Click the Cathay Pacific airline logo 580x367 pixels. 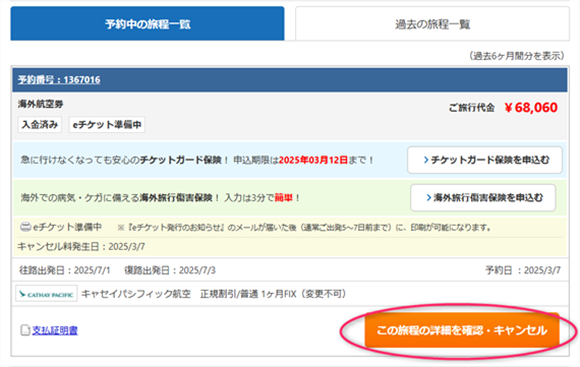coord(47,294)
